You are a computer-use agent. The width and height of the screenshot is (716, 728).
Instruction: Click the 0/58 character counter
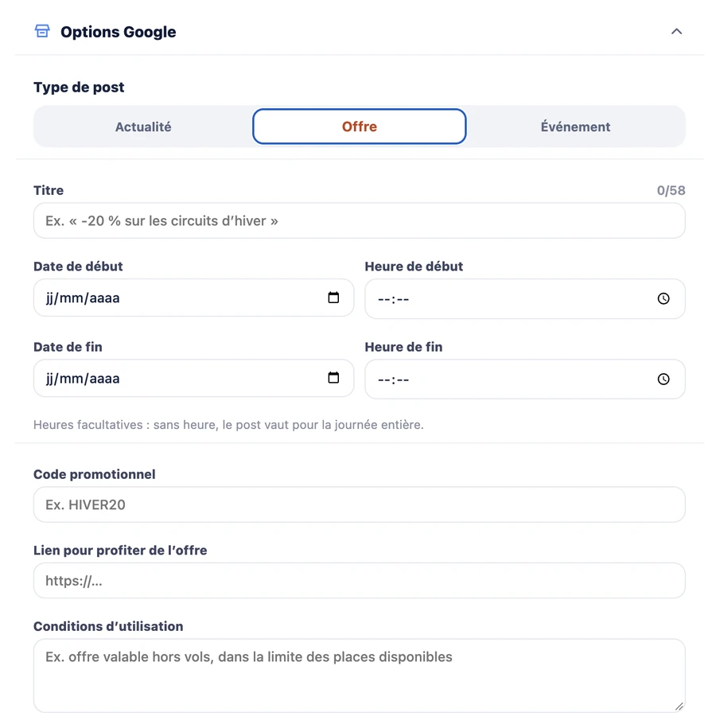click(671, 190)
